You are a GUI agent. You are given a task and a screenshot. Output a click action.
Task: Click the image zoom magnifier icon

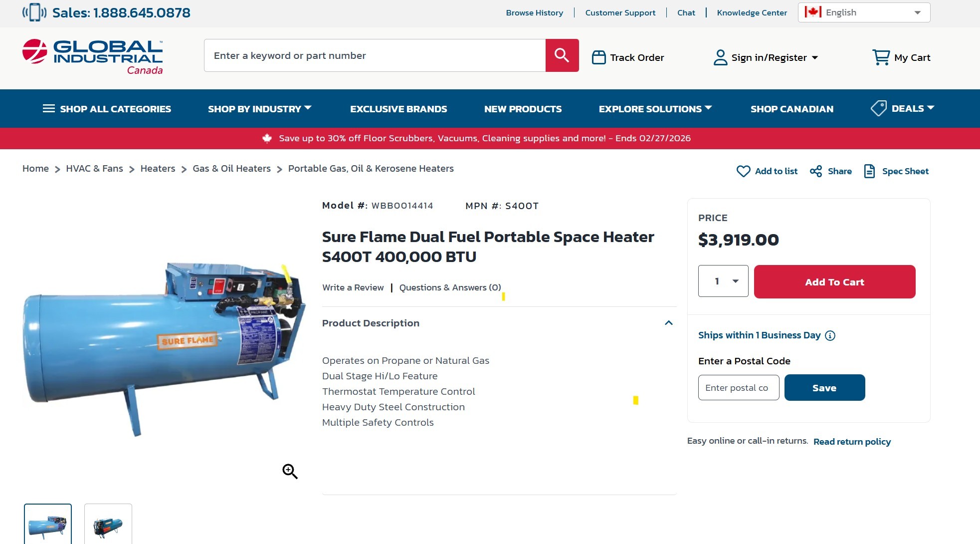pyautogui.click(x=290, y=471)
